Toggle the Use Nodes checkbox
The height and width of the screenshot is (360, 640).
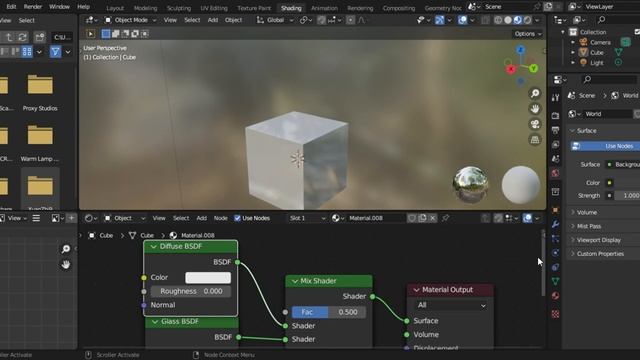point(237,218)
